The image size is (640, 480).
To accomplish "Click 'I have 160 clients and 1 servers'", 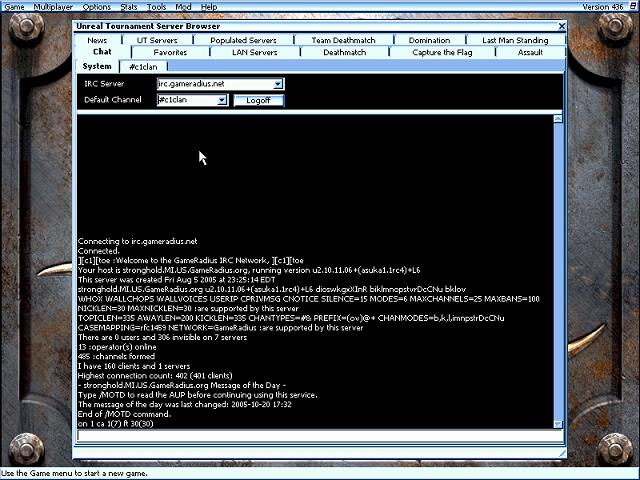I will tap(134, 366).
